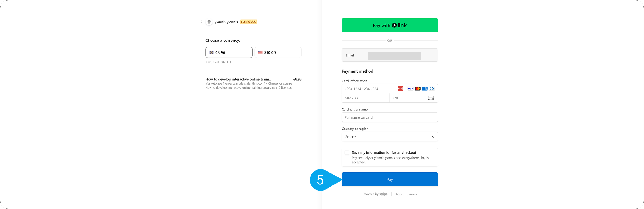Screen dimensions: 644x209
Task: Click the storefront merchant icon
Action: [209, 22]
